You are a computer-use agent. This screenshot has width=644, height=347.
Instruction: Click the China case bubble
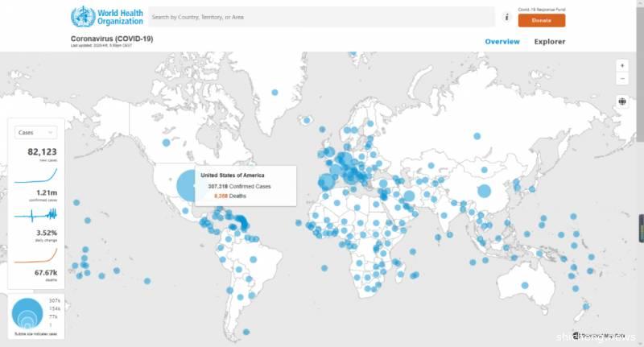pyautogui.click(x=484, y=191)
